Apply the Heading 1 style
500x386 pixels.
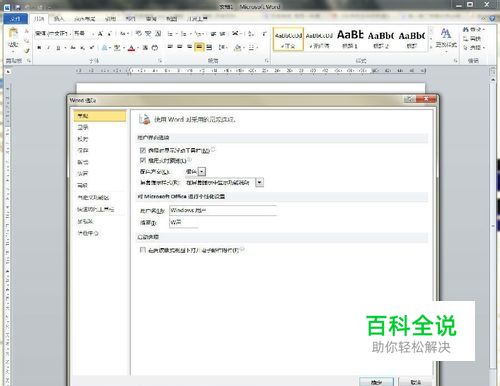pos(350,39)
